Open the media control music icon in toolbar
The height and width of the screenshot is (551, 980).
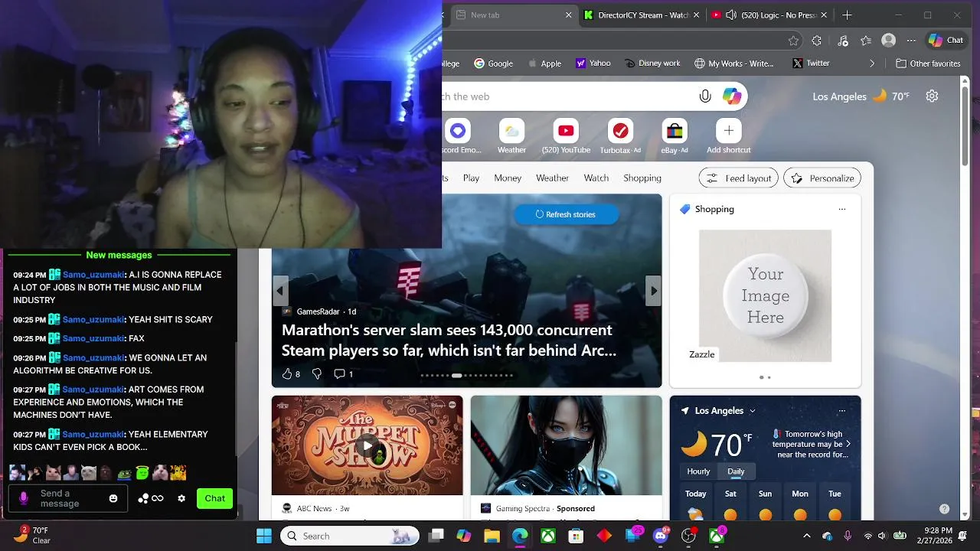pos(843,41)
